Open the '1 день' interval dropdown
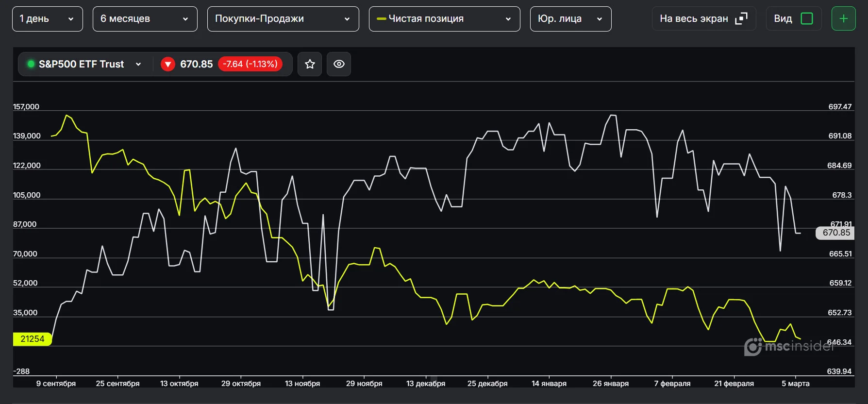Viewport: 868px width, 404px height. 48,19
